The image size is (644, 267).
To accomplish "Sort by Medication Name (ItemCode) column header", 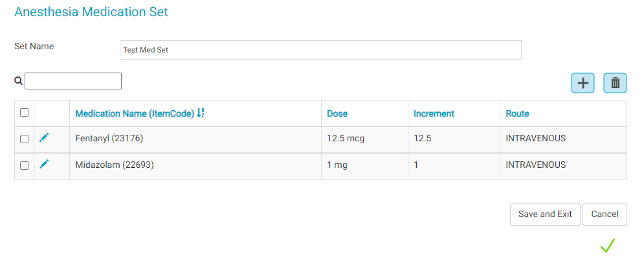I will pyautogui.click(x=135, y=113).
